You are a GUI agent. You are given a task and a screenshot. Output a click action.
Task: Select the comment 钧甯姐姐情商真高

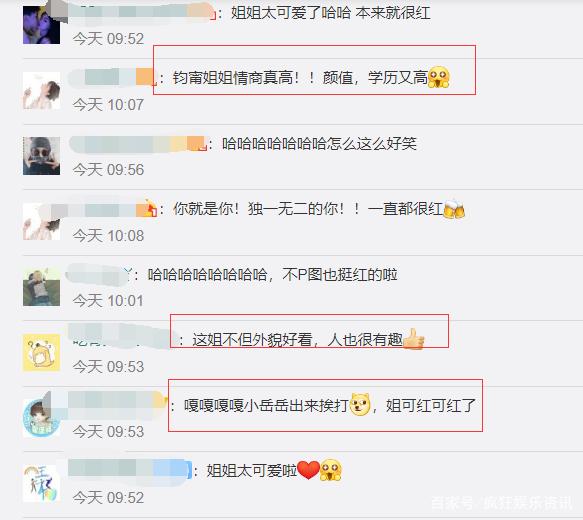click(x=311, y=78)
